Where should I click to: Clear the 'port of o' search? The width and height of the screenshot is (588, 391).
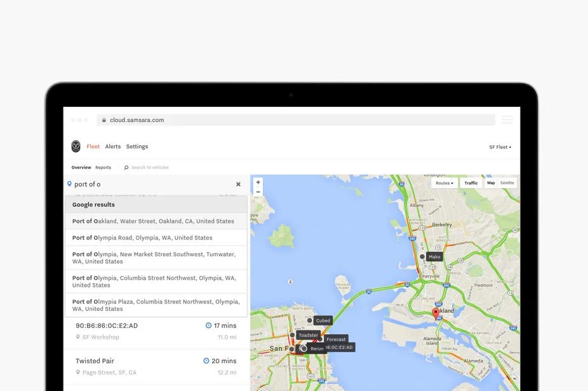[238, 184]
